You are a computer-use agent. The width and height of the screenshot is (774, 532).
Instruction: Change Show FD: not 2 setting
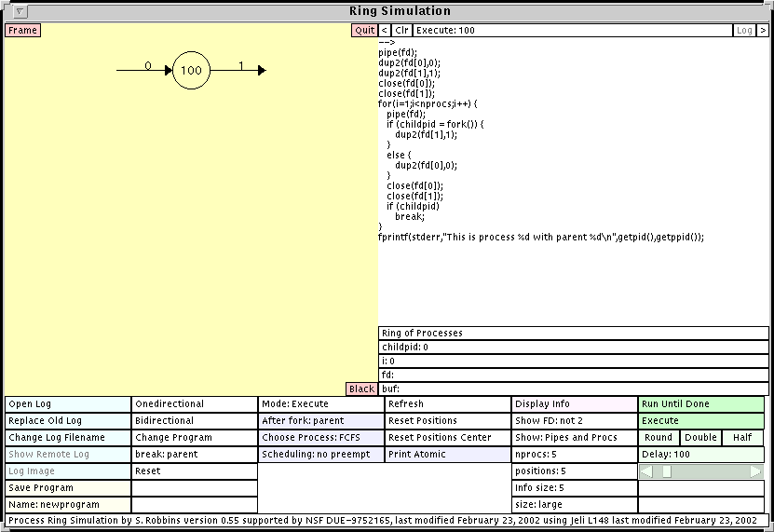pyautogui.click(x=575, y=421)
